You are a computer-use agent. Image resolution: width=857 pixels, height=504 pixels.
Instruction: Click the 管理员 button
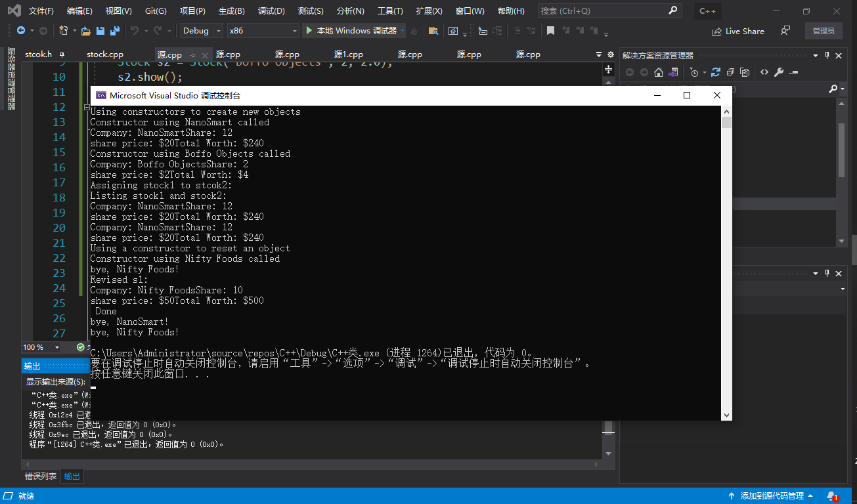tap(824, 31)
